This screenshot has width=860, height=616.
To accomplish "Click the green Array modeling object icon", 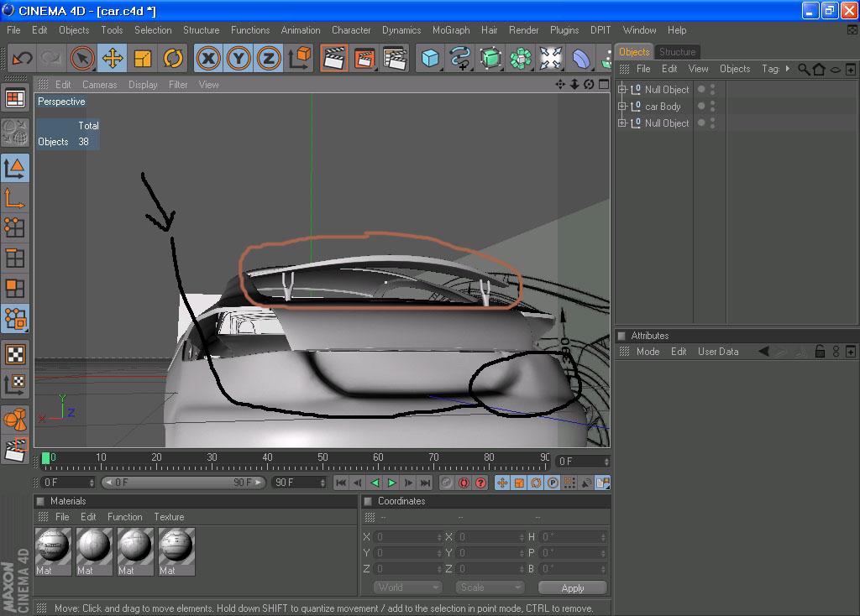I will (x=521, y=58).
